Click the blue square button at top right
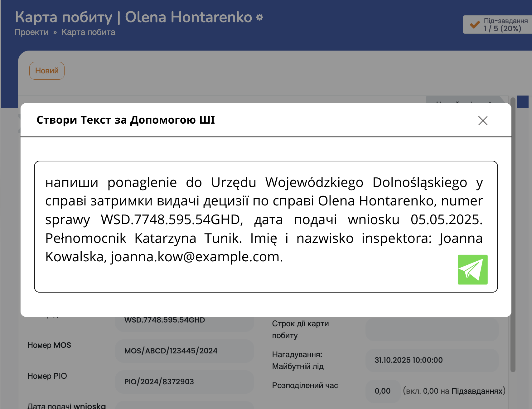 [523, 102]
